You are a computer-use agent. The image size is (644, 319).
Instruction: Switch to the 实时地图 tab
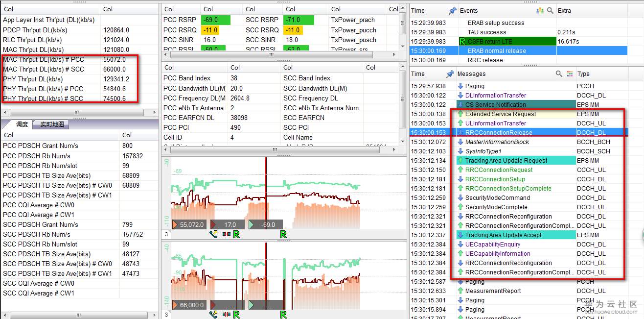(x=51, y=124)
